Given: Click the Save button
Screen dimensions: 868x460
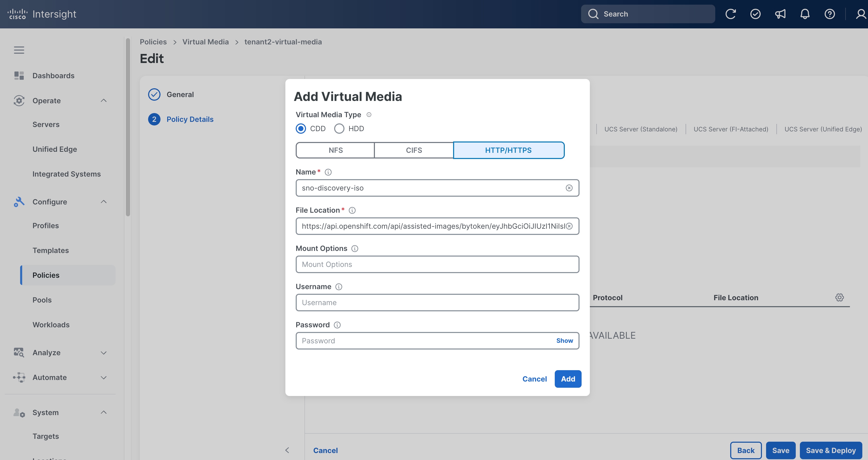Looking at the screenshot, I should pyautogui.click(x=780, y=450).
